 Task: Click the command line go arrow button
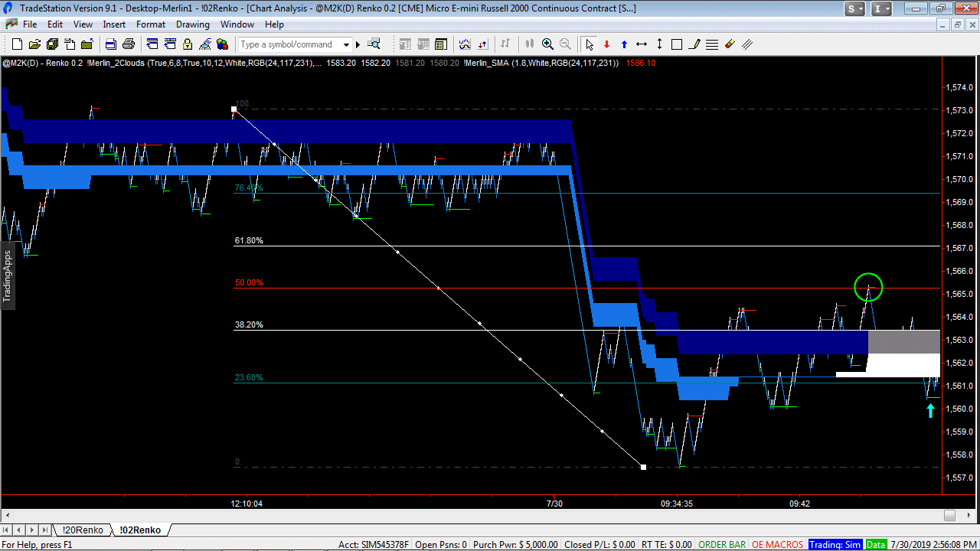(x=358, y=44)
